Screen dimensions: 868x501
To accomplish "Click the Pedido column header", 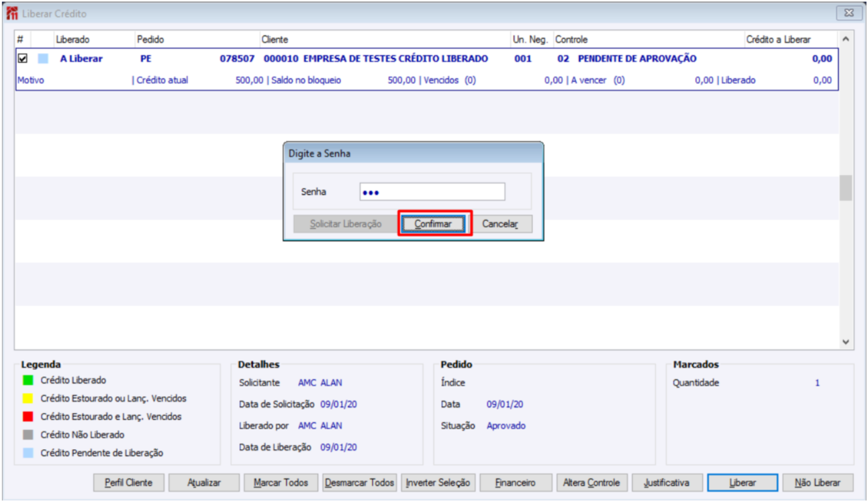I will (x=150, y=40).
